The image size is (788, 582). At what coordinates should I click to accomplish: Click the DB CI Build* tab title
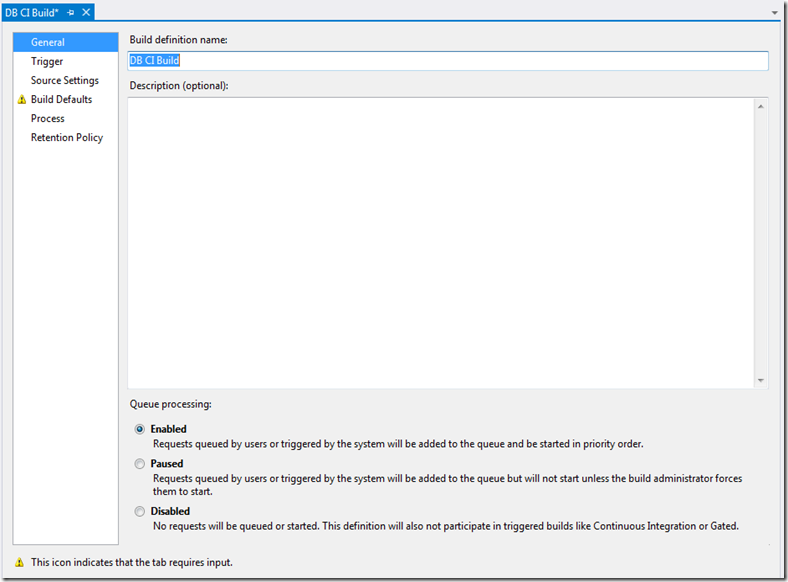coord(32,13)
